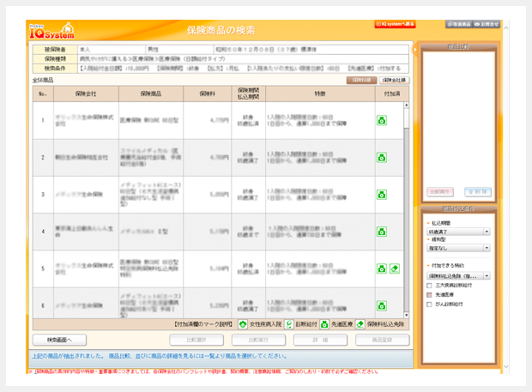The height and width of the screenshot is (392, 532).
Task: Switch to 保険会社順 sort tab
Action: (394, 80)
